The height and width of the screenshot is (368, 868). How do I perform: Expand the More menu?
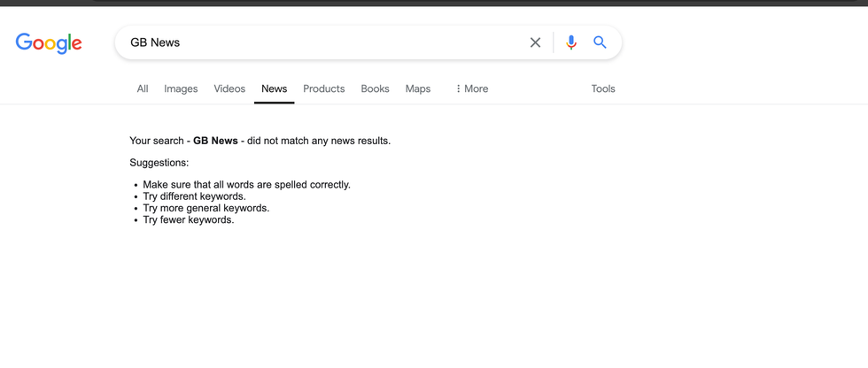pos(471,89)
